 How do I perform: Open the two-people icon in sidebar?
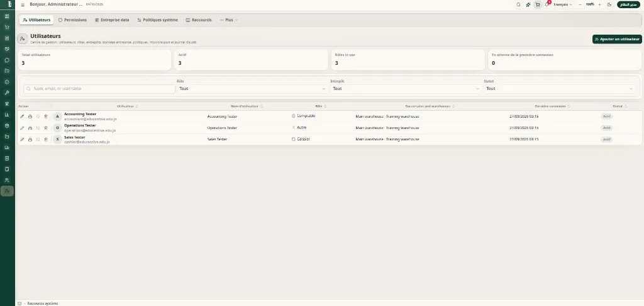(x=7, y=179)
